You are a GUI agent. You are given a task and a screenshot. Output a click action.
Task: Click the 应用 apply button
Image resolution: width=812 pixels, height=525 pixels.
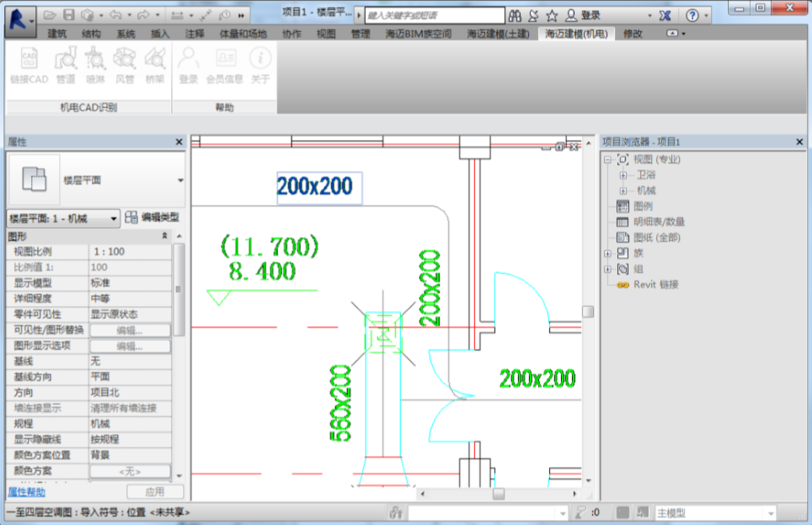(x=155, y=491)
